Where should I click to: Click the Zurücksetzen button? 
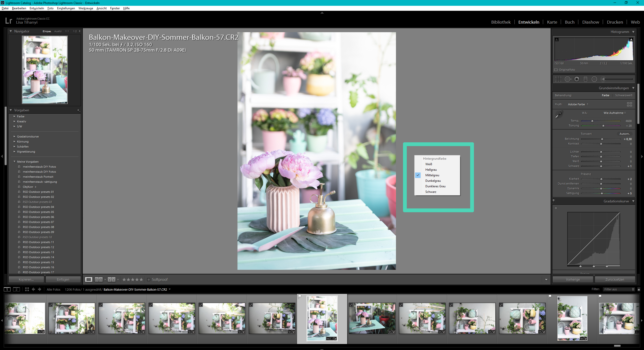(615, 280)
